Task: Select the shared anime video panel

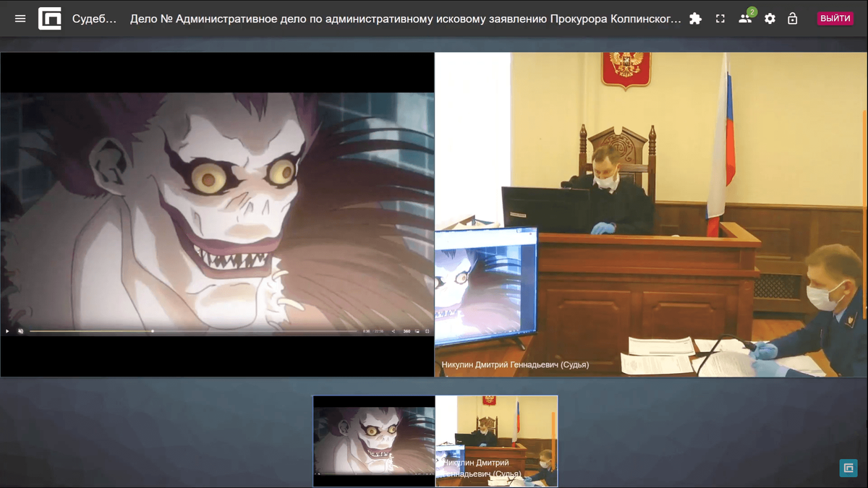Action: click(x=217, y=214)
